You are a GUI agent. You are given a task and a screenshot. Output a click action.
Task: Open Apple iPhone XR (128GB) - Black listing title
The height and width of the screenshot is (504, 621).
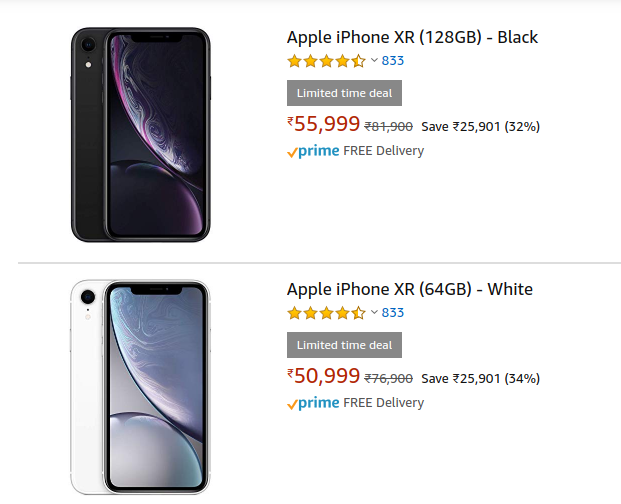[x=412, y=37]
